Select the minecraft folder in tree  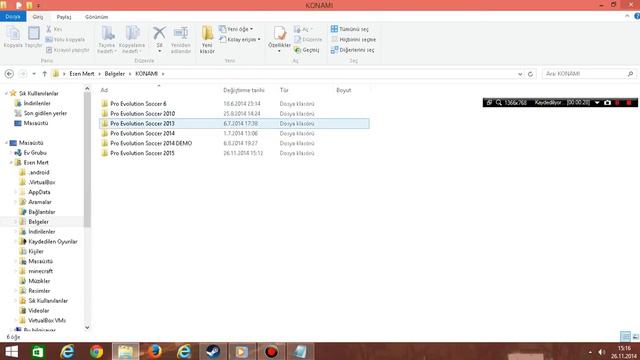tap(40, 271)
